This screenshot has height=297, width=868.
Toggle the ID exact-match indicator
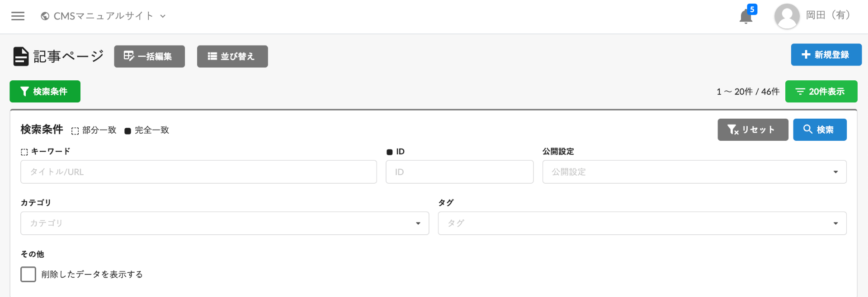(x=390, y=152)
